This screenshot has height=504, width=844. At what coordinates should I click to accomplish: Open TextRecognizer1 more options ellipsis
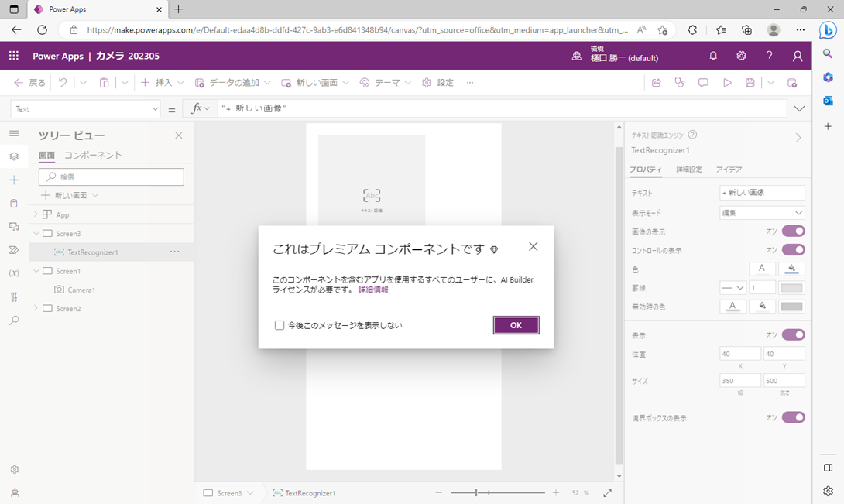[175, 252]
